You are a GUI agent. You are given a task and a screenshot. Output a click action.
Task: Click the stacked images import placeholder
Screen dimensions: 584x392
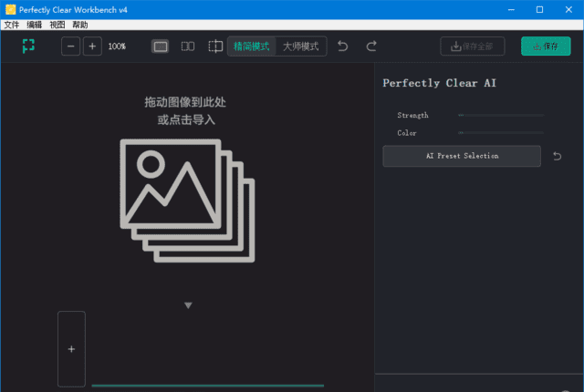(x=187, y=201)
